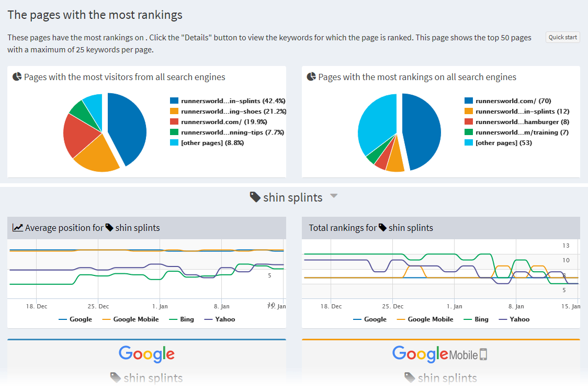
Task: Click the Quick start button
Action: click(x=562, y=37)
